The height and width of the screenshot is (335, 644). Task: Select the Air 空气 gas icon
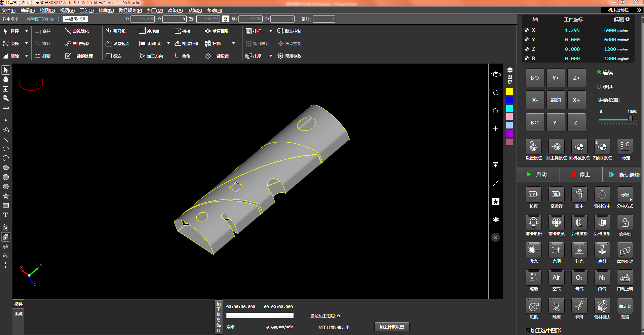click(556, 277)
